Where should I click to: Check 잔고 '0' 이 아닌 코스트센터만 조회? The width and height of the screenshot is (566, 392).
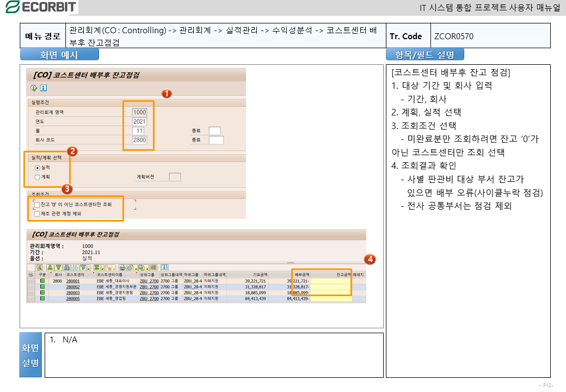pos(37,204)
